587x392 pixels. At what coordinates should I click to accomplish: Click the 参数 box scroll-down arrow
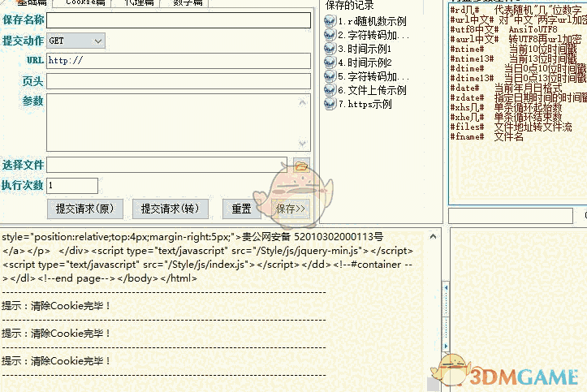pyautogui.click(x=303, y=144)
